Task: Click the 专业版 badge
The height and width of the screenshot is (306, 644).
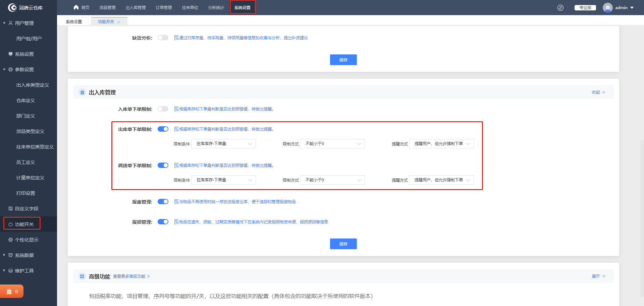Action: [x=585, y=8]
